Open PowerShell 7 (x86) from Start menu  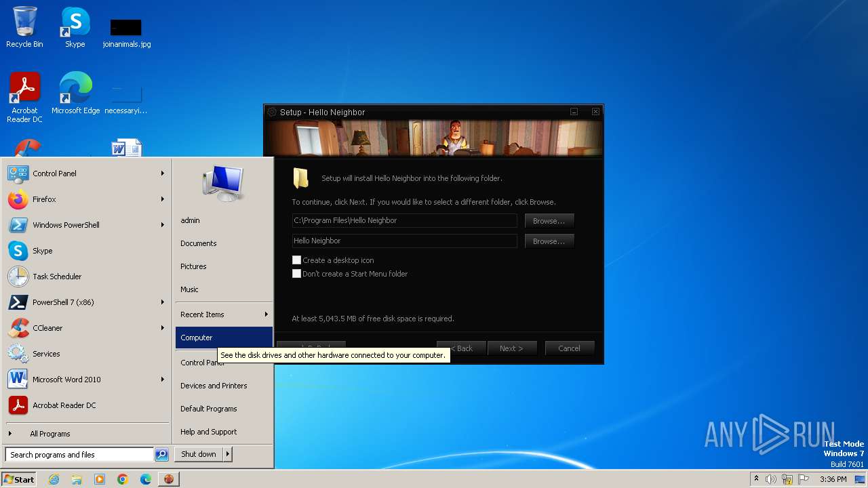[87, 302]
